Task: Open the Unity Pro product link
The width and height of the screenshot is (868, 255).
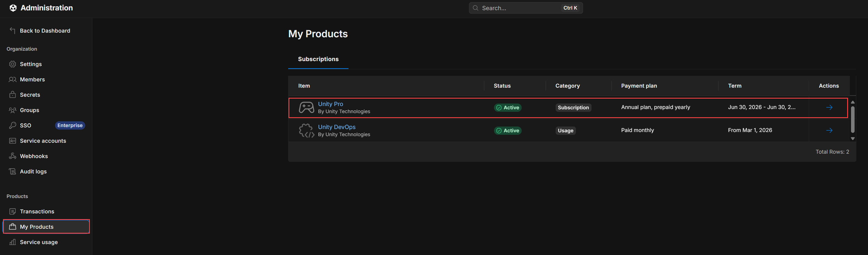Action: click(x=330, y=104)
